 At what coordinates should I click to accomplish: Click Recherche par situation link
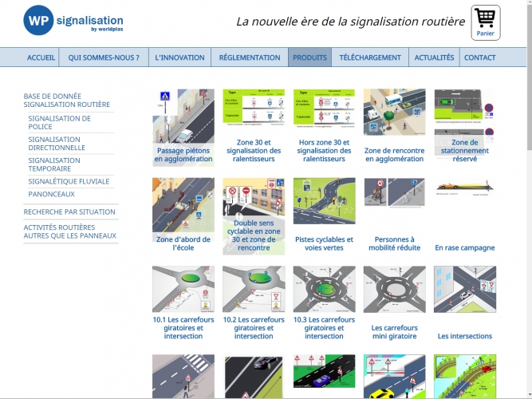pyautogui.click(x=69, y=211)
